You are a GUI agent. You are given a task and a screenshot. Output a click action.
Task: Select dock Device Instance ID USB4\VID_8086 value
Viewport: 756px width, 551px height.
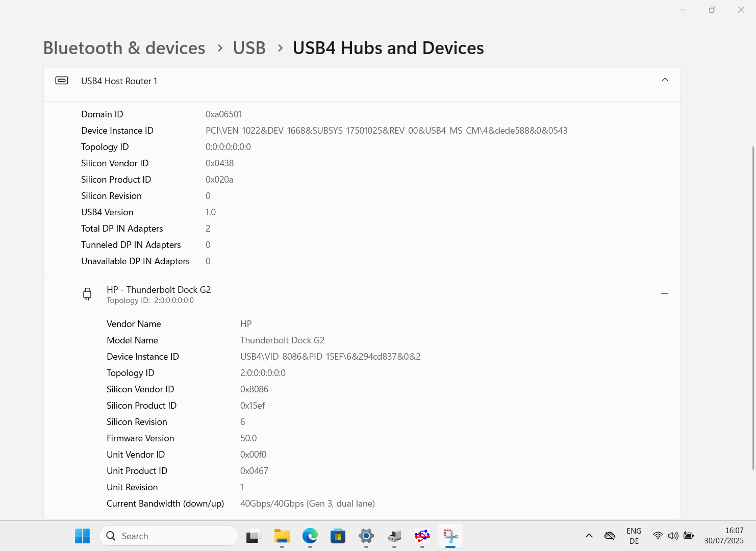click(x=331, y=357)
